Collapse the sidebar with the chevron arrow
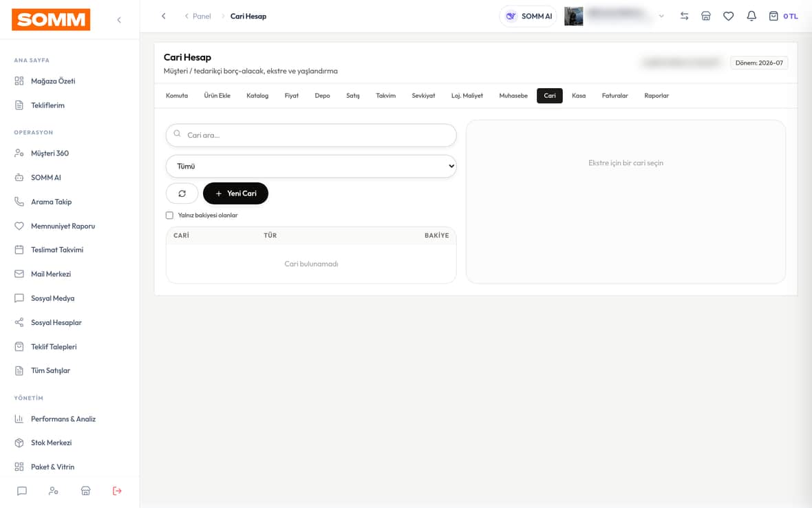 (119, 20)
